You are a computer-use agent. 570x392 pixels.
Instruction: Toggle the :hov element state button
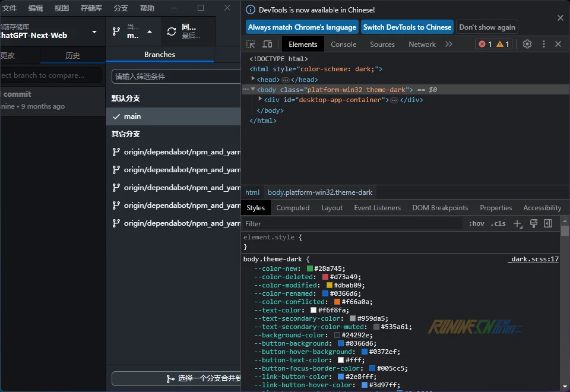[476, 224]
